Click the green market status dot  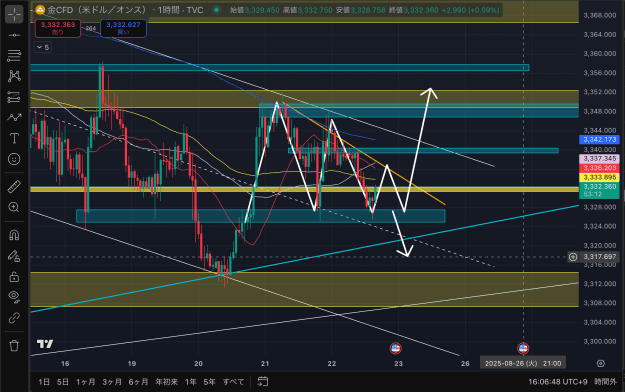(x=216, y=10)
